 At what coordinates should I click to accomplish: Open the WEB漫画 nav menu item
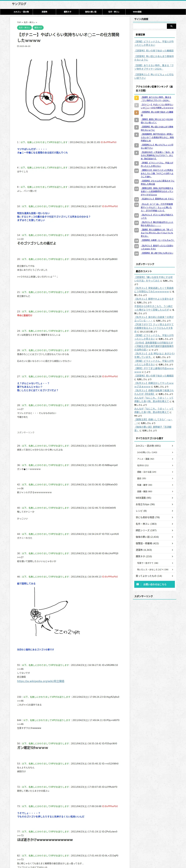[137, 12]
